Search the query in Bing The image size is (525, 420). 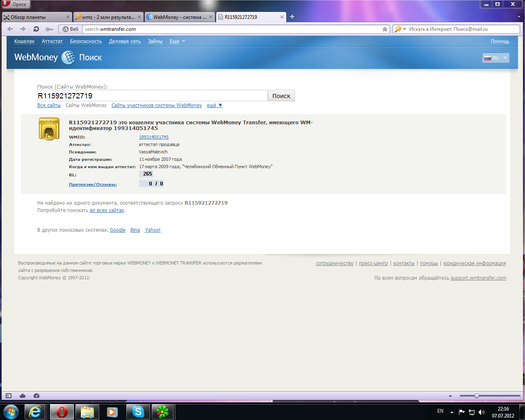click(x=135, y=230)
